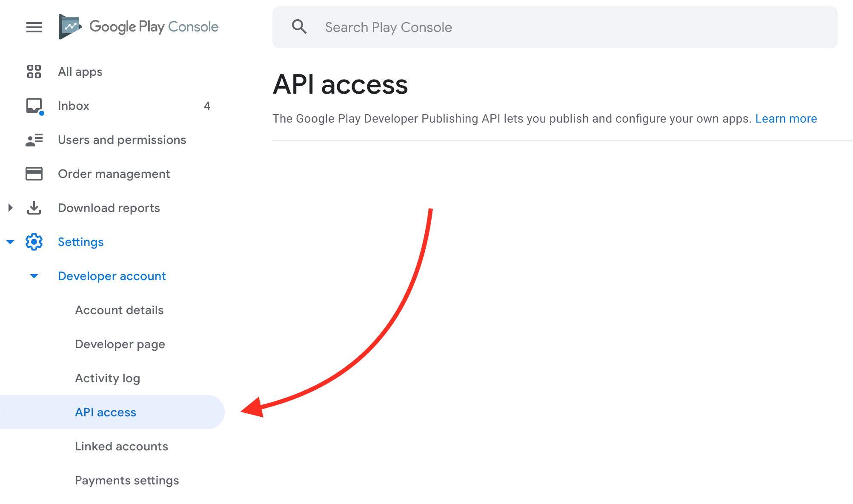The width and height of the screenshot is (853, 504).
Task: Collapse the Settings section arrow
Action: coord(11,242)
